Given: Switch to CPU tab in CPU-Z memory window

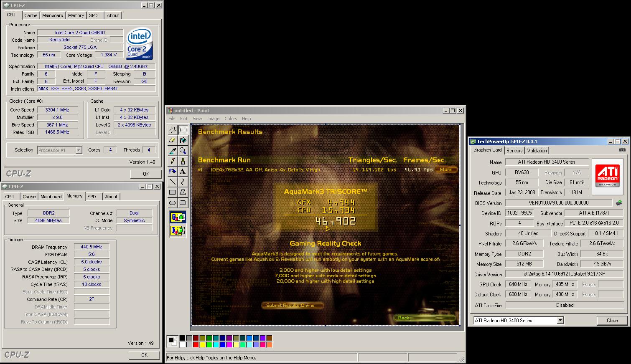Looking at the screenshot, I should point(9,197).
